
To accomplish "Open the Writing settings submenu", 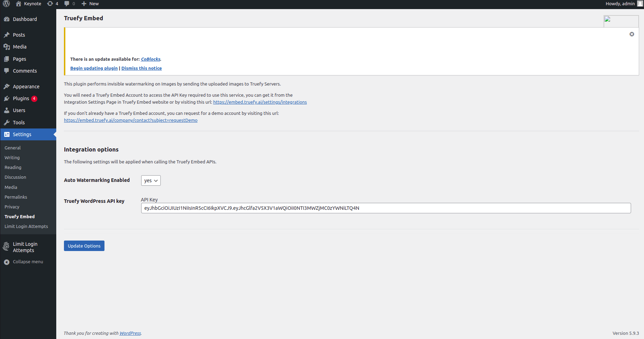I will 12,158.
